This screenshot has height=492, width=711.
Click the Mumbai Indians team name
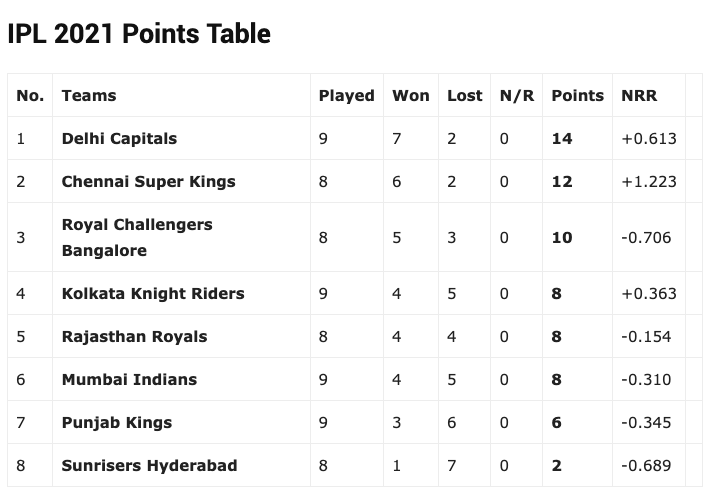(129, 379)
